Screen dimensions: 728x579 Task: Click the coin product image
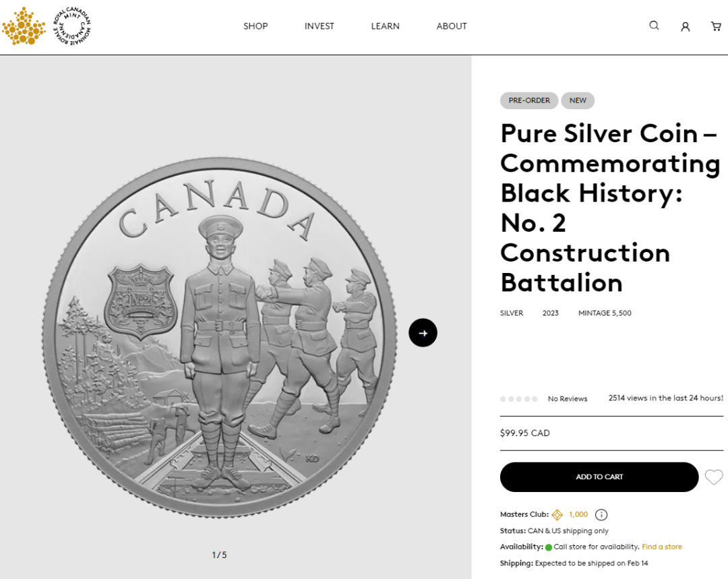(x=221, y=337)
